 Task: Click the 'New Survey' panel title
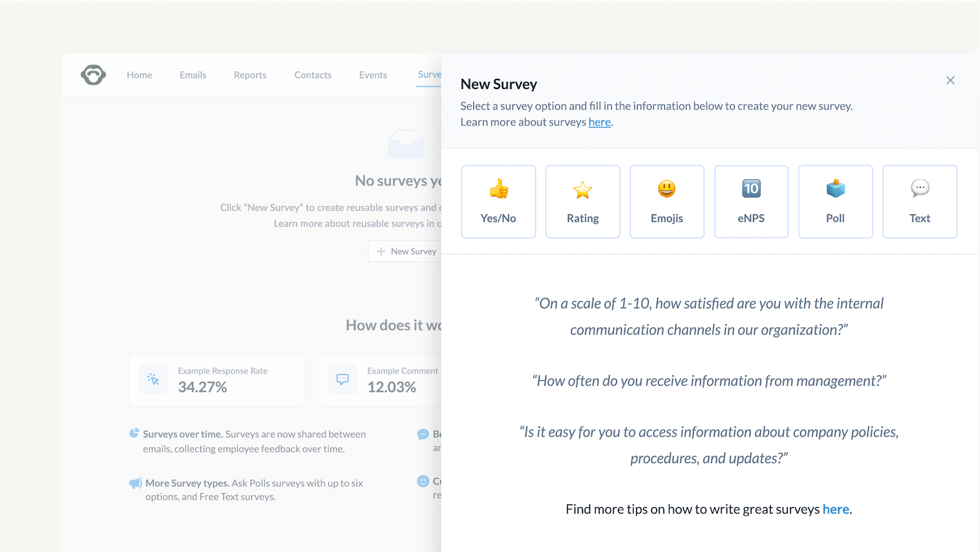[498, 84]
